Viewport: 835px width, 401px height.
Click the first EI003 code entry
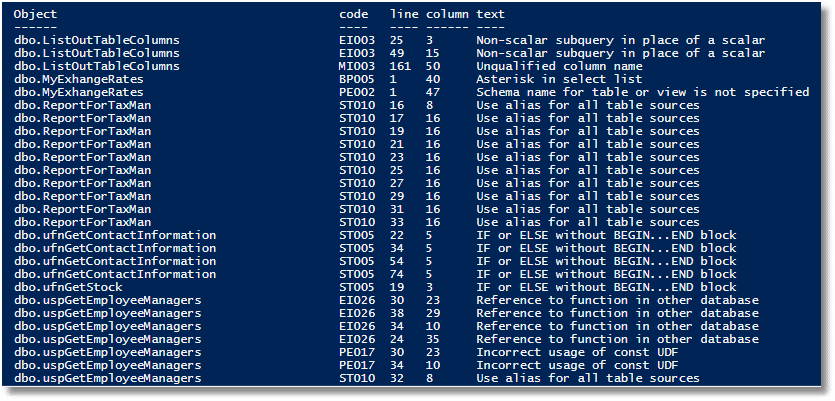[357, 40]
